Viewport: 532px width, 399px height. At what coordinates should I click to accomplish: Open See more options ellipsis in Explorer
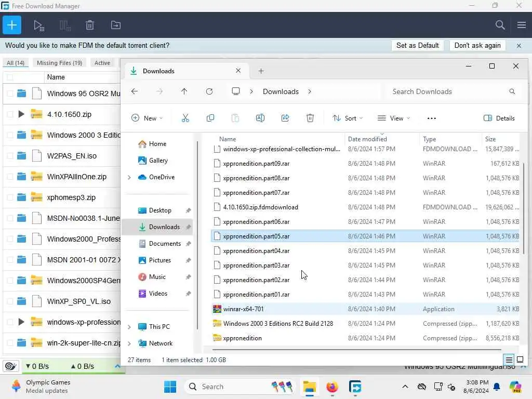pos(432,118)
